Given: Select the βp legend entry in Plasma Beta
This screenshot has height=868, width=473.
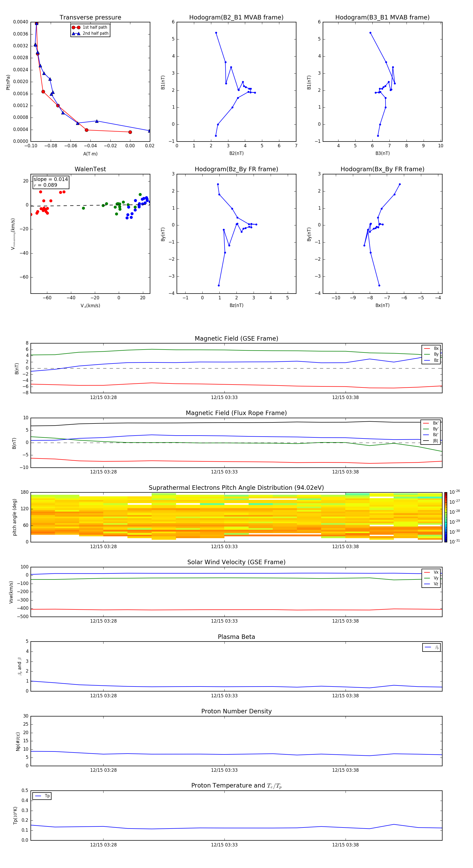Looking at the screenshot, I should tap(431, 647).
